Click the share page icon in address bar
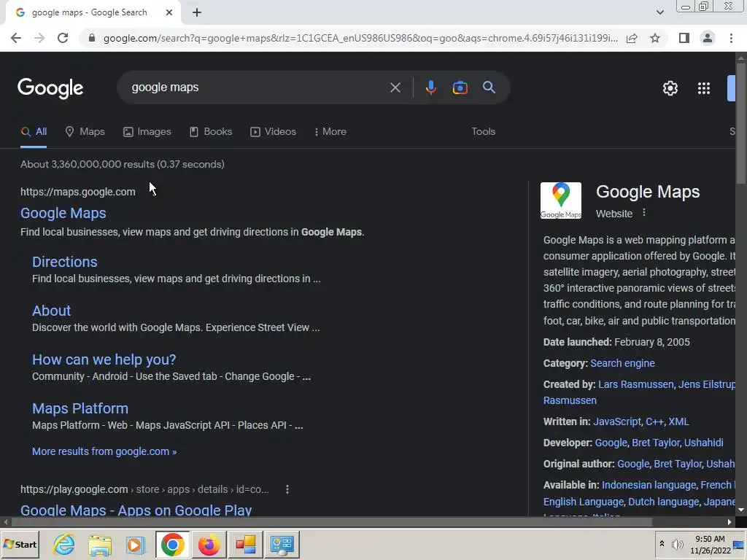 coord(632,38)
